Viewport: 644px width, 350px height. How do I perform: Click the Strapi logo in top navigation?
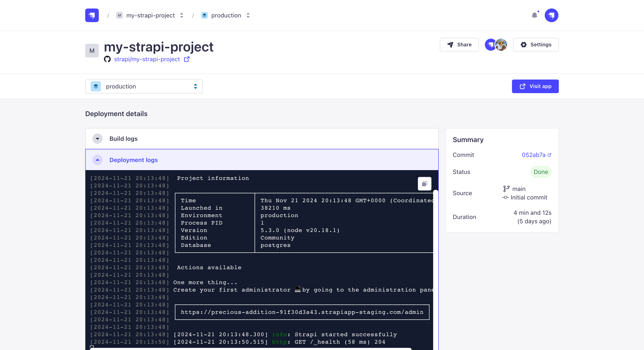(x=92, y=15)
